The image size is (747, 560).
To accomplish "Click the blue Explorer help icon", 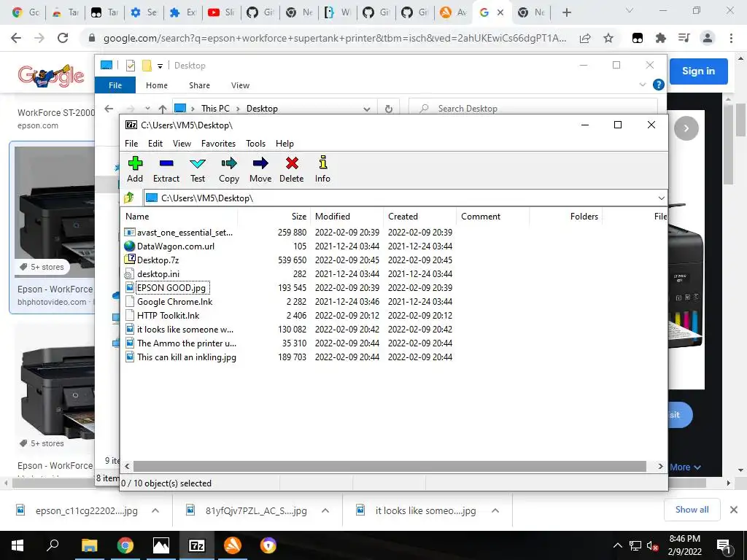I will (659, 85).
